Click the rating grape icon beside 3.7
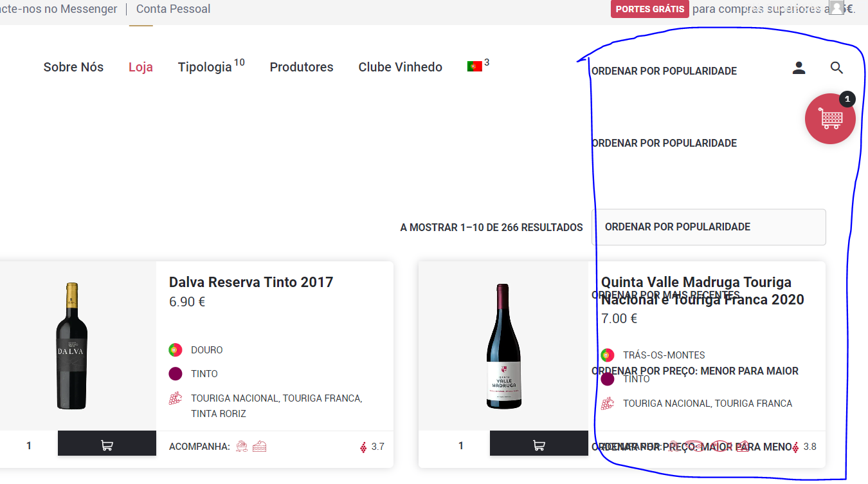This screenshot has width=868, height=484. click(363, 447)
